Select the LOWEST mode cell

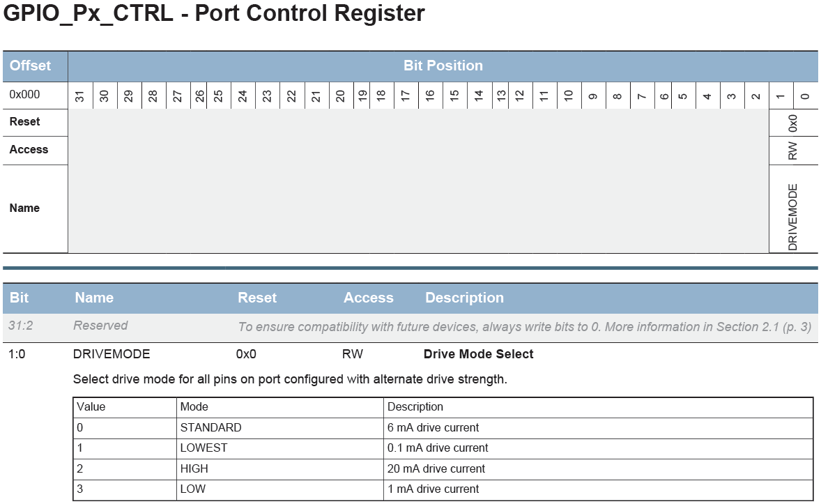click(x=204, y=448)
